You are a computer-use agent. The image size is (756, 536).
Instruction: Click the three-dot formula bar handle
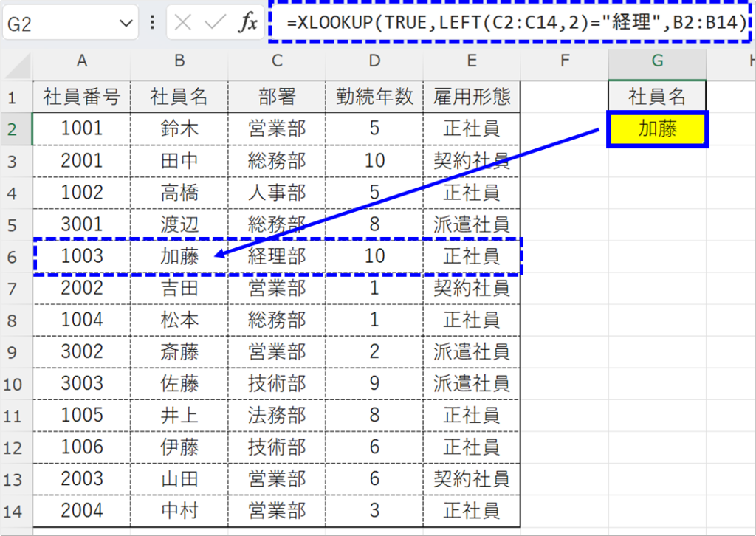click(x=153, y=23)
